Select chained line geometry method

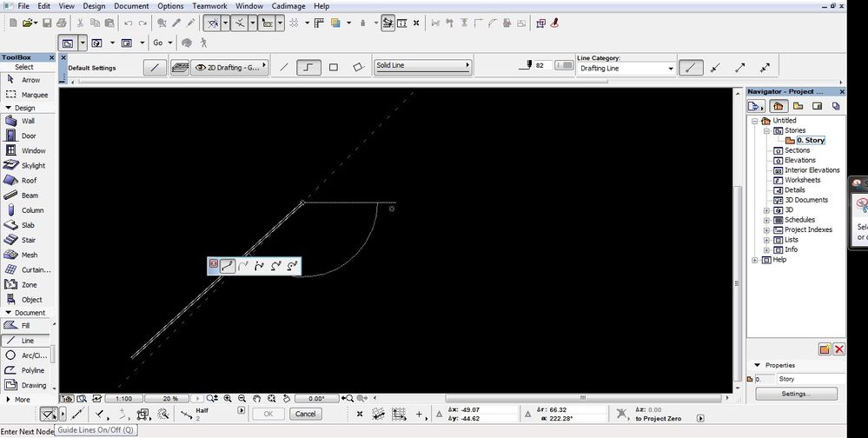point(309,67)
